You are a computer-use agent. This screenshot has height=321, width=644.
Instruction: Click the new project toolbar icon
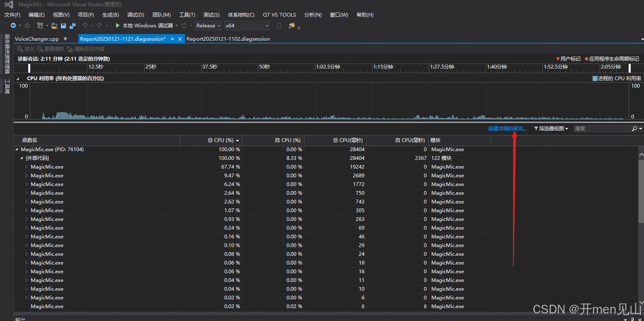click(x=40, y=26)
